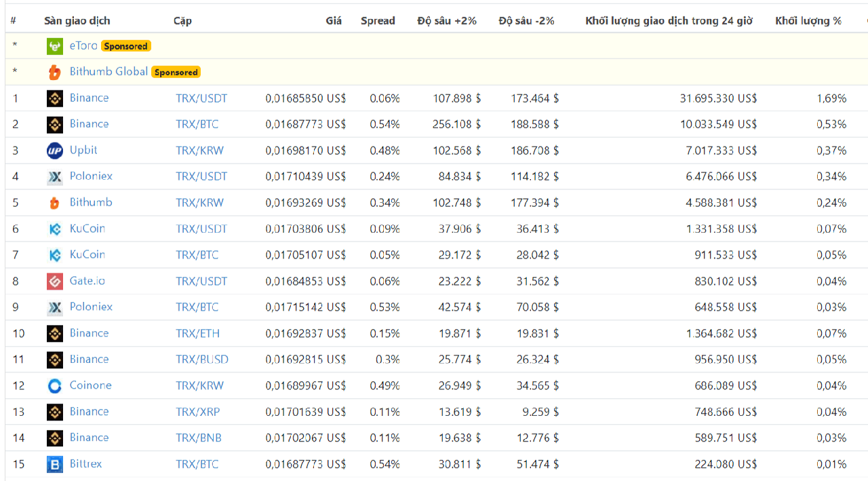This screenshot has width=868, height=481.
Task: Click the Bittrex logo on row 15
Action: coord(55,464)
